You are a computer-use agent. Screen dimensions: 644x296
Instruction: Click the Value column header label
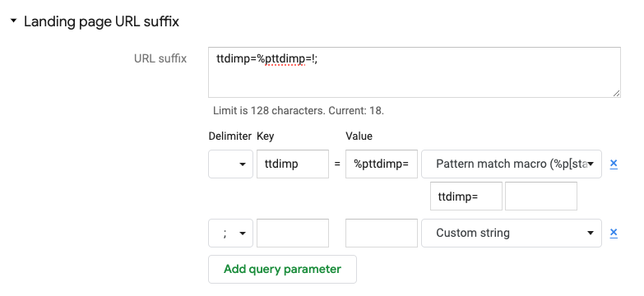359,136
